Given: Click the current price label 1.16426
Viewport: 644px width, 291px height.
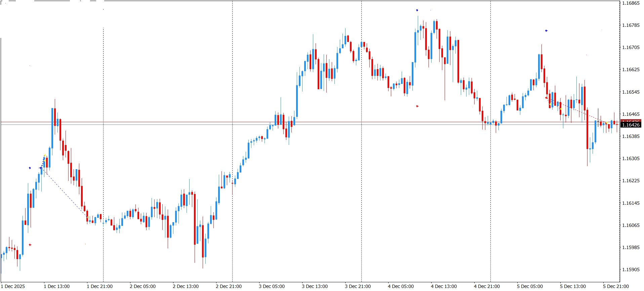Looking at the screenshot, I should coord(631,125).
